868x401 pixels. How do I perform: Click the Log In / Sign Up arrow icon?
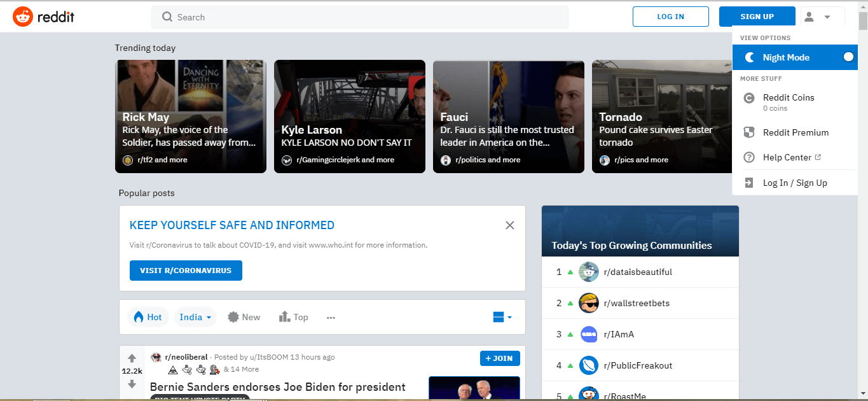pos(750,183)
